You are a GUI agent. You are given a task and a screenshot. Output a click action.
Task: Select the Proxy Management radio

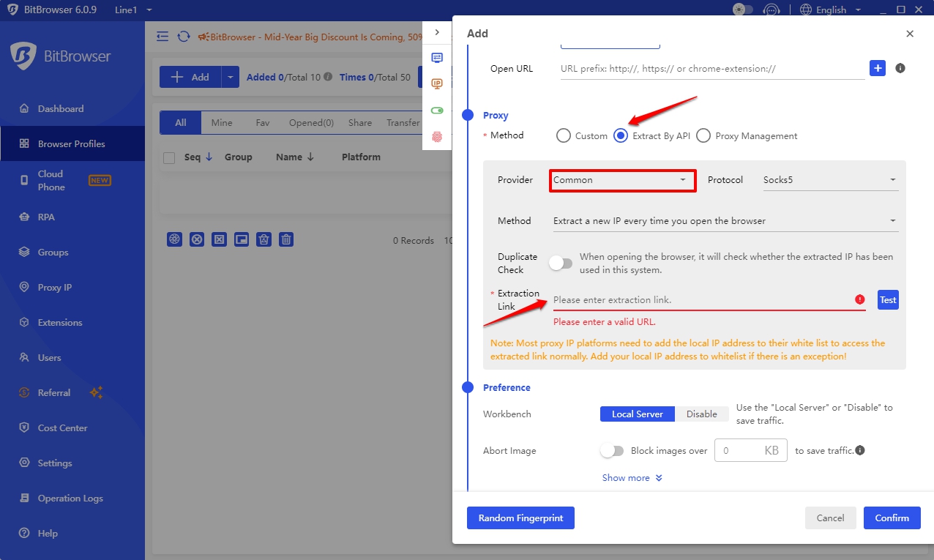click(703, 135)
